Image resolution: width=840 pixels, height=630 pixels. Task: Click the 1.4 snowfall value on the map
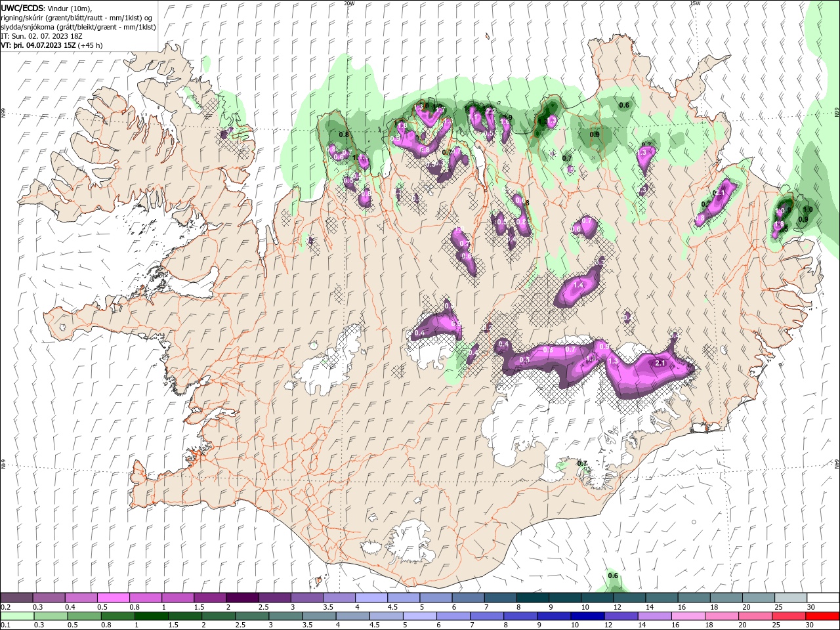coord(579,286)
